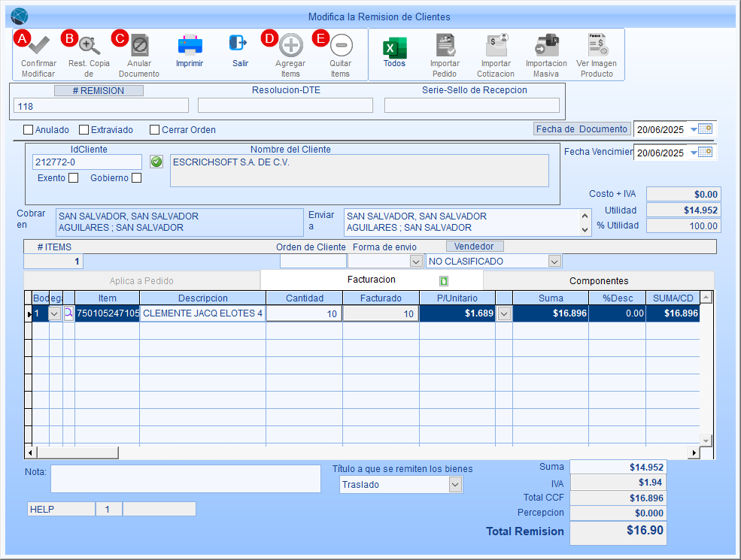The image size is (741, 560).
Task: Check the Anulado checkbox
Action: point(29,129)
